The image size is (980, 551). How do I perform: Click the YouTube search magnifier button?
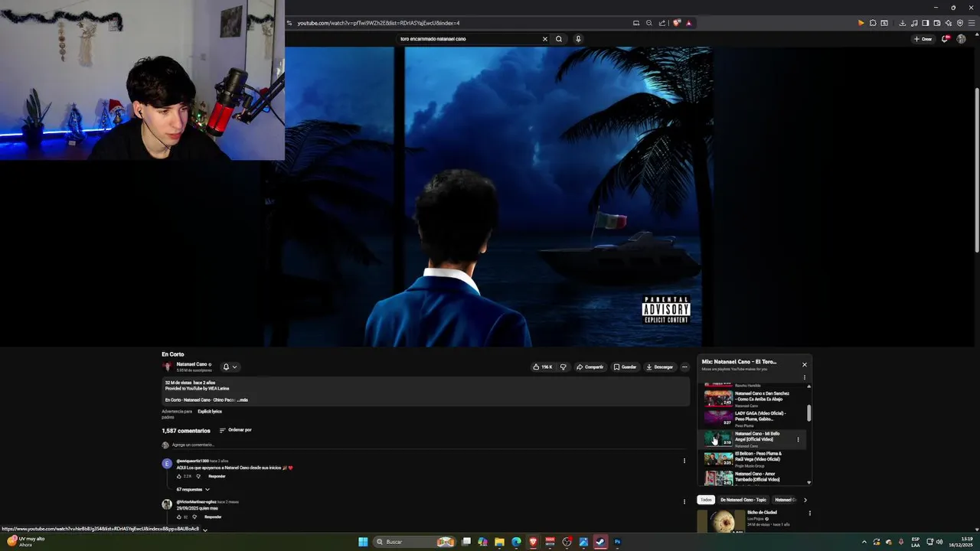[x=559, y=39]
